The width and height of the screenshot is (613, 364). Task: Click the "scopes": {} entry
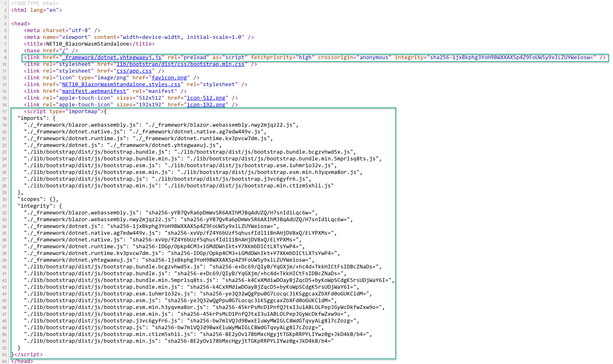(38, 199)
